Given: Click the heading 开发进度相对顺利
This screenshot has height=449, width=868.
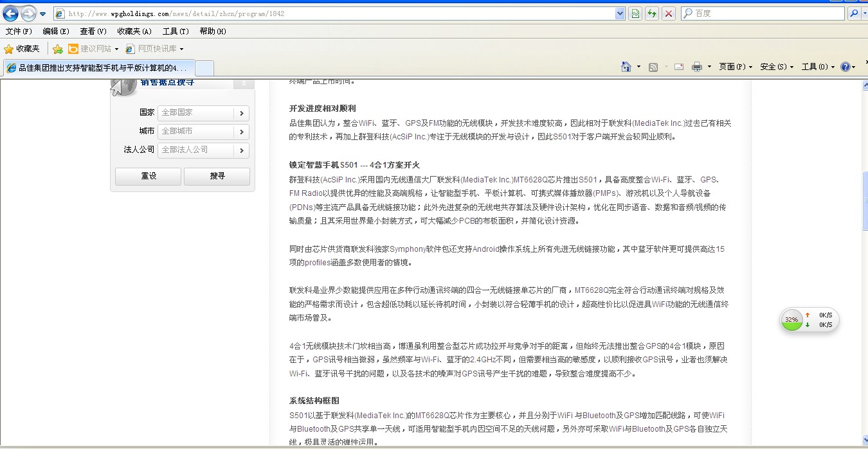Looking at the screenshot, I should [x=323, y=109].
